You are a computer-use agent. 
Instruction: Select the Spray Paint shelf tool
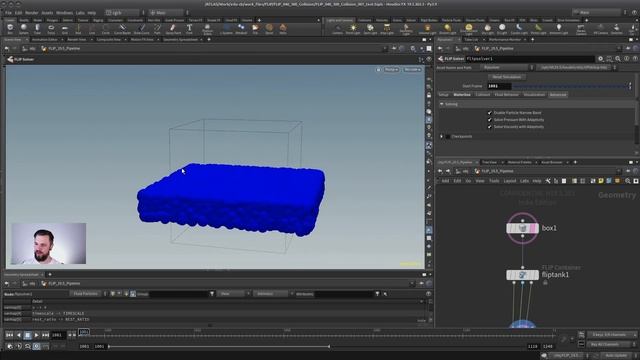173,29
